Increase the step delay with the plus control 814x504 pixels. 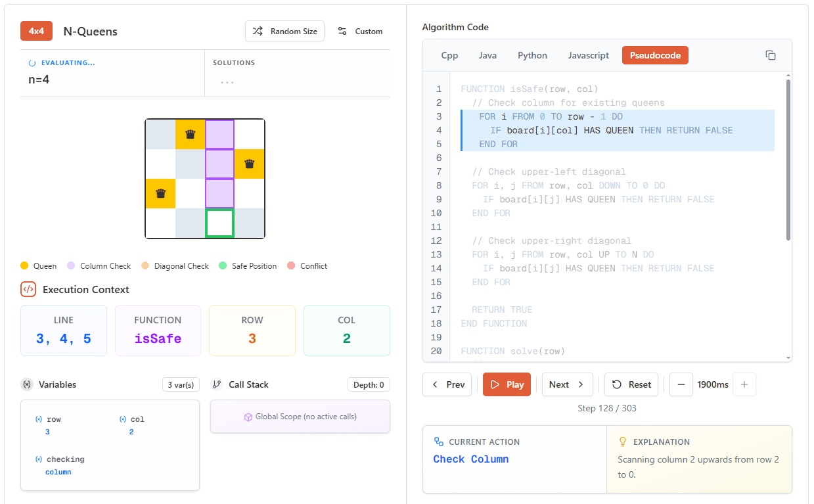(x=744, y=384)
